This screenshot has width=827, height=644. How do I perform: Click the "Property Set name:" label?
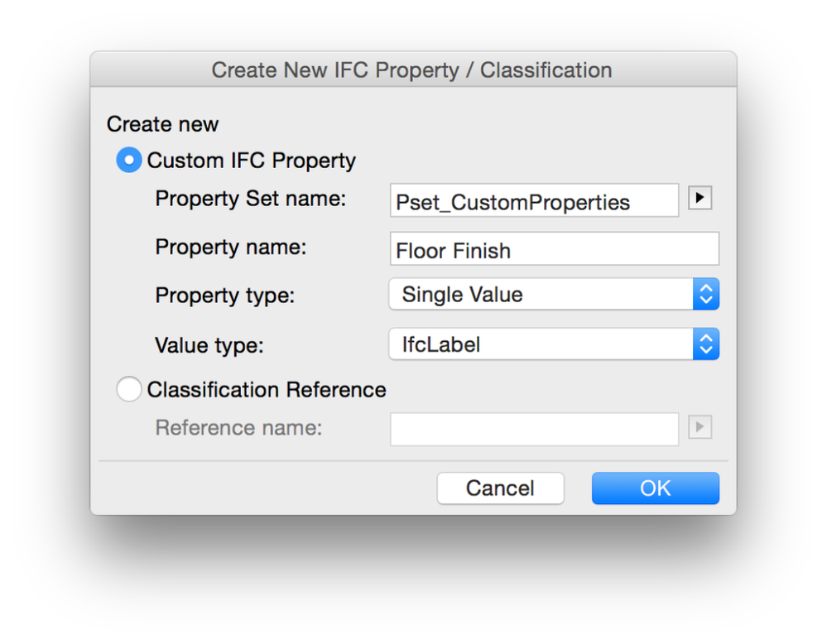pyautogui.click(x=251, y=199)
